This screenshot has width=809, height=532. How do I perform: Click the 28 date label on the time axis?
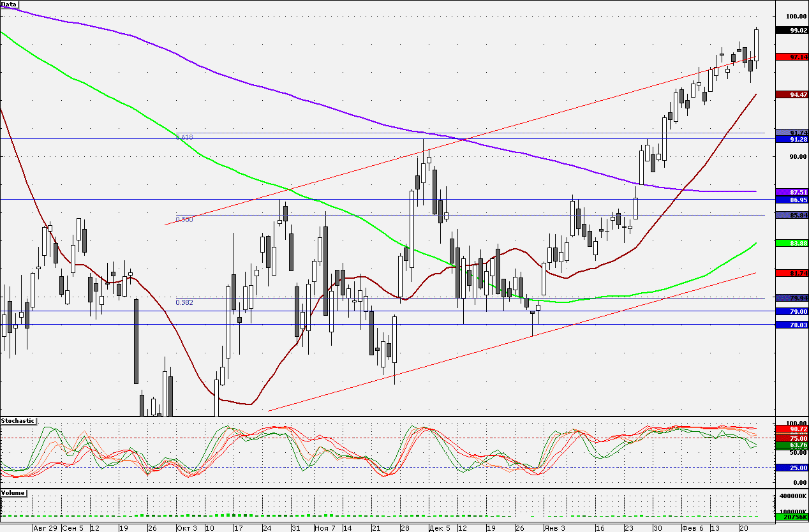pos(404,528)
